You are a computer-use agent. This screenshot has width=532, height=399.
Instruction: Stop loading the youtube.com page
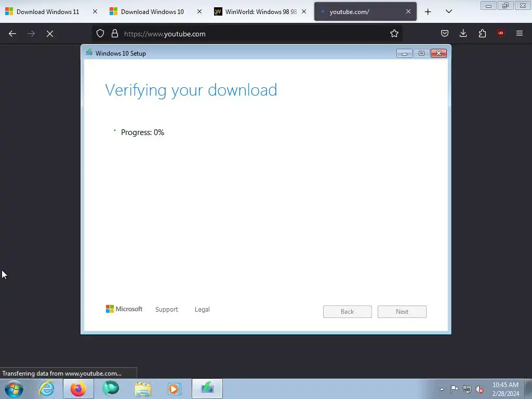pos(50,34)
